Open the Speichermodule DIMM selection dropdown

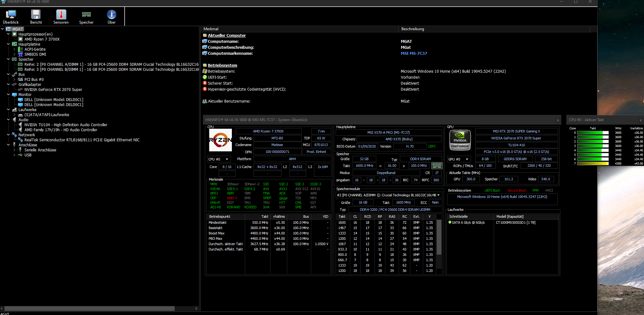tap(388, 195)
